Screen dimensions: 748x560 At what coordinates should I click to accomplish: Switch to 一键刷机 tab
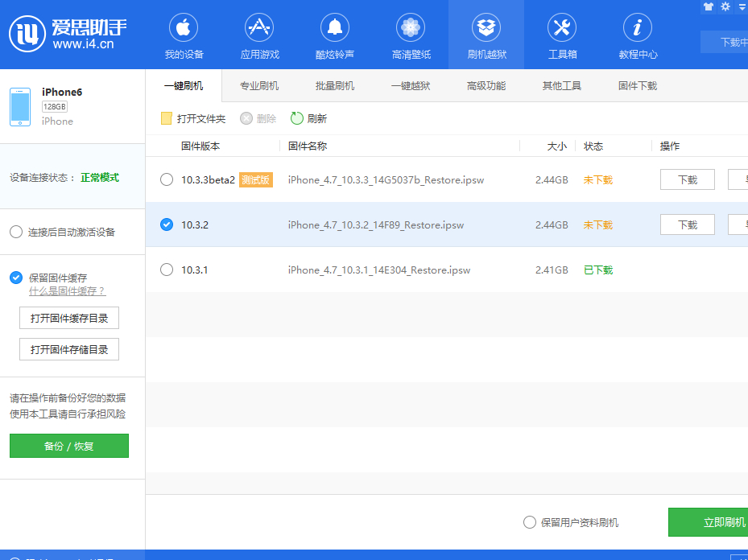point(184,86)
